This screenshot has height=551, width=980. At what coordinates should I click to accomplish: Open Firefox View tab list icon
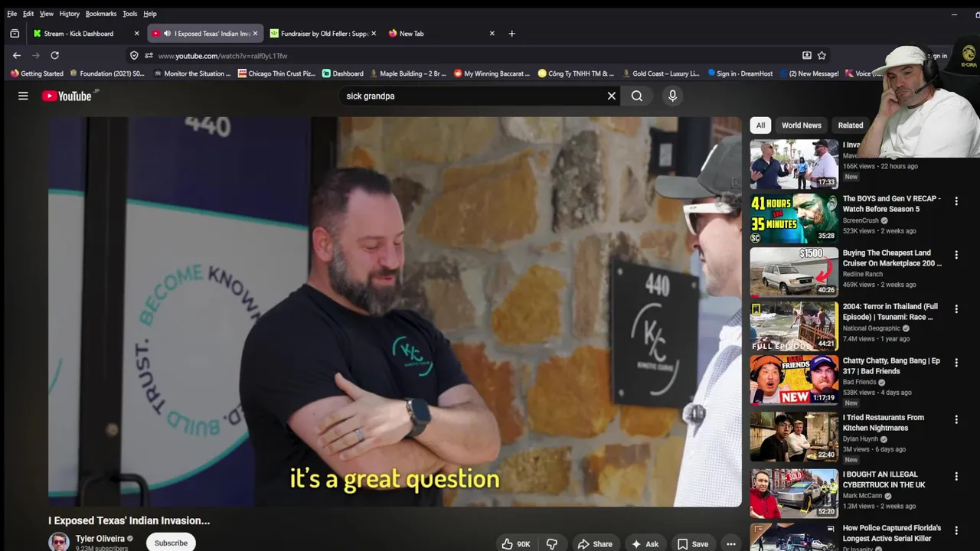(x=15, y=34)
